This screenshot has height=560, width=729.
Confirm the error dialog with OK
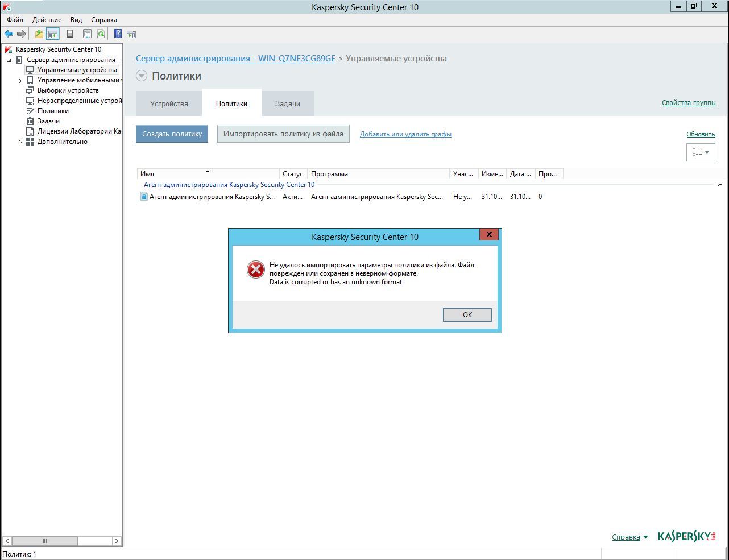[x=467, y=315]
